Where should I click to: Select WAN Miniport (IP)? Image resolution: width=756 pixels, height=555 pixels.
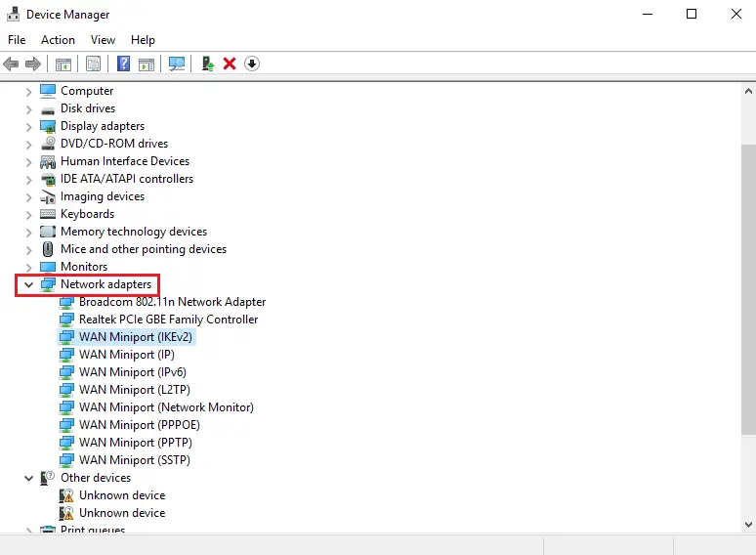(127, 355)
